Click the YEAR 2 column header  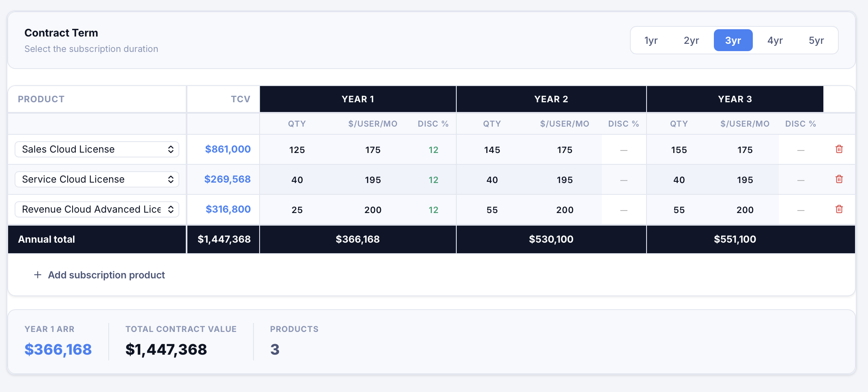(551, 99)
